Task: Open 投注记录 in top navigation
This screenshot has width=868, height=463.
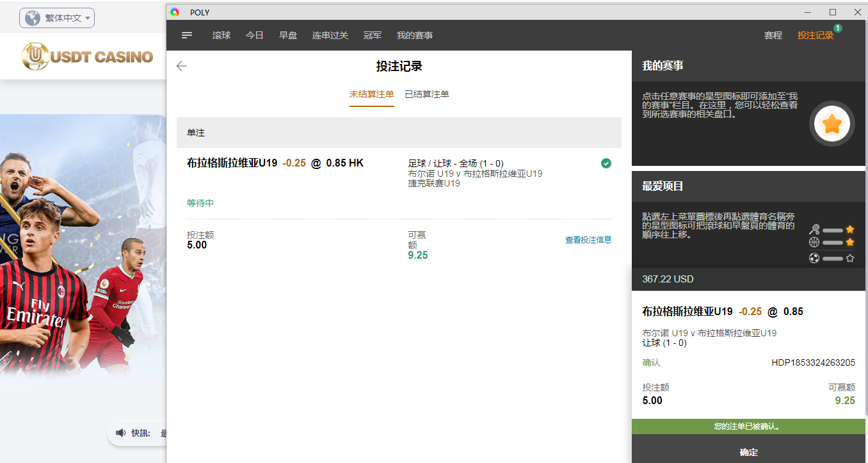Action: pyautogui.click(x=815, y=35)
